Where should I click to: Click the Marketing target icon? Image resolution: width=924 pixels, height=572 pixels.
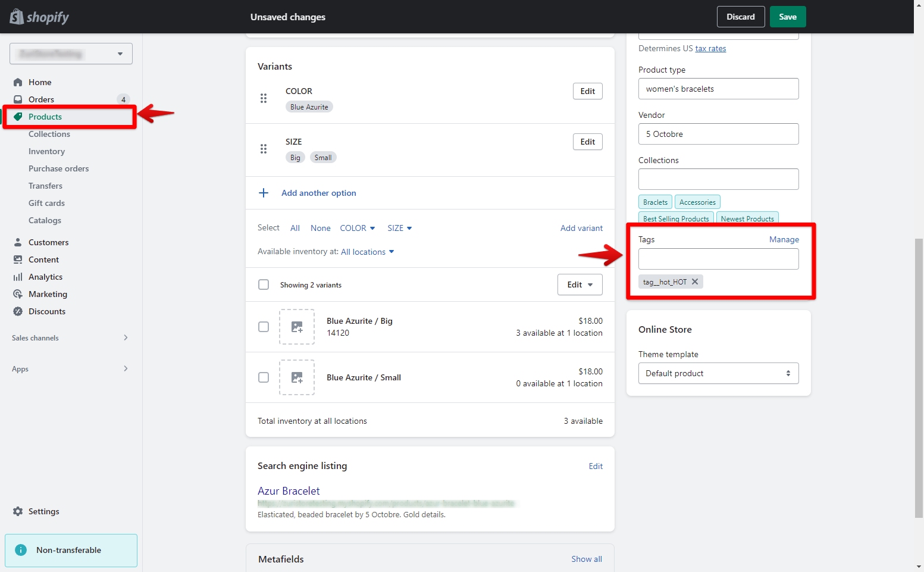pyautogui.click(x=18, y=294)
